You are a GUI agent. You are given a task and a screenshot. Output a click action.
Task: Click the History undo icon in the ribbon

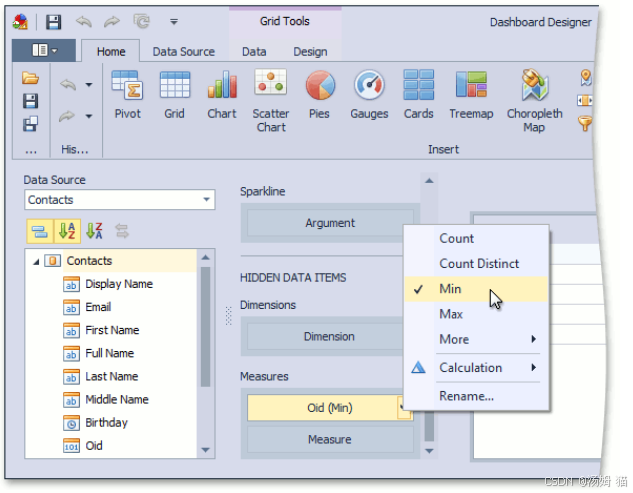tap(68, 84)
